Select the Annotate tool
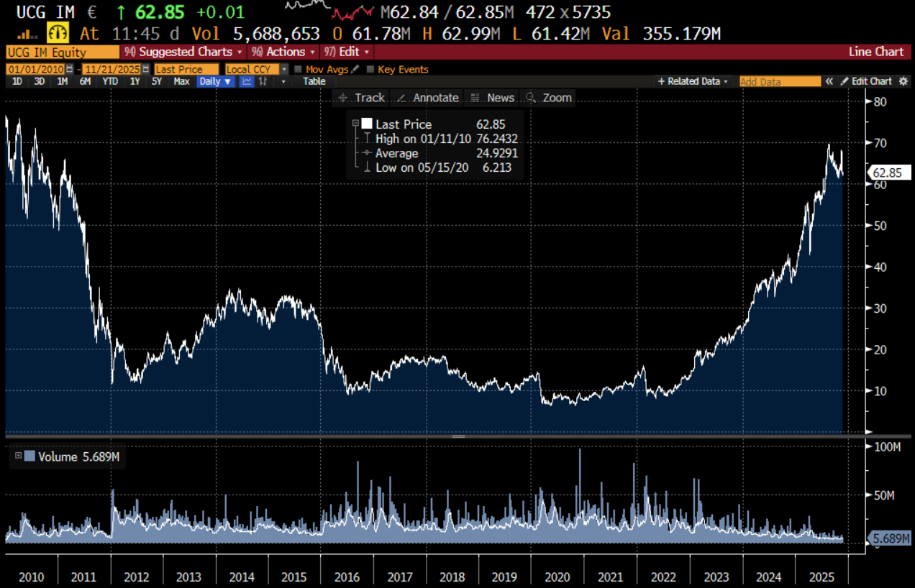 (427, 98)
